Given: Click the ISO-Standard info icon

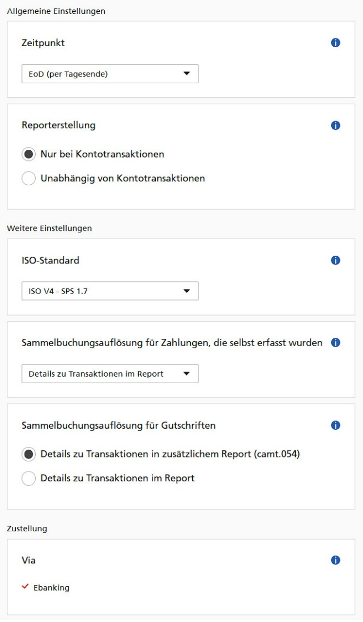Looking at the screenshot, I should (335, 260).
